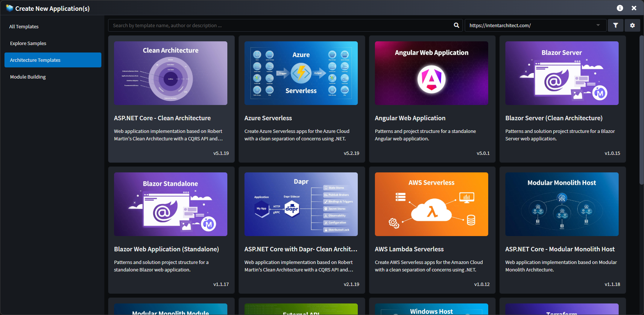
Task: Click version label v1.0.15
Action: 612,153
